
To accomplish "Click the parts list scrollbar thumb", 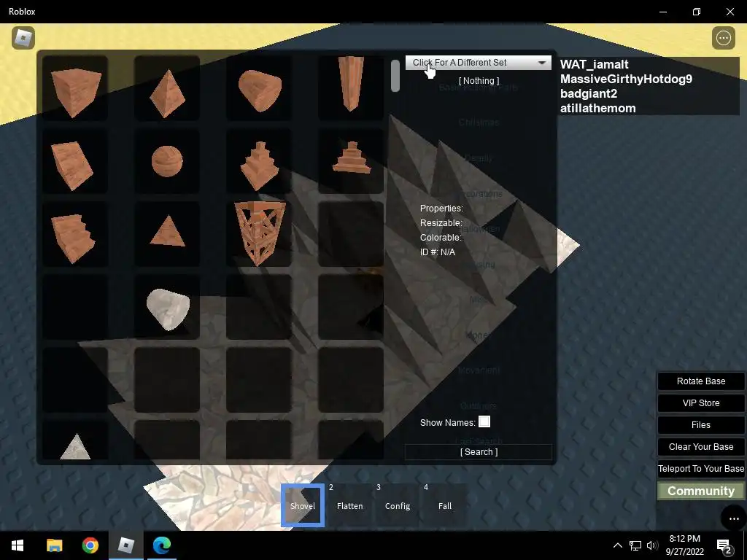I will tap(395, 75).
